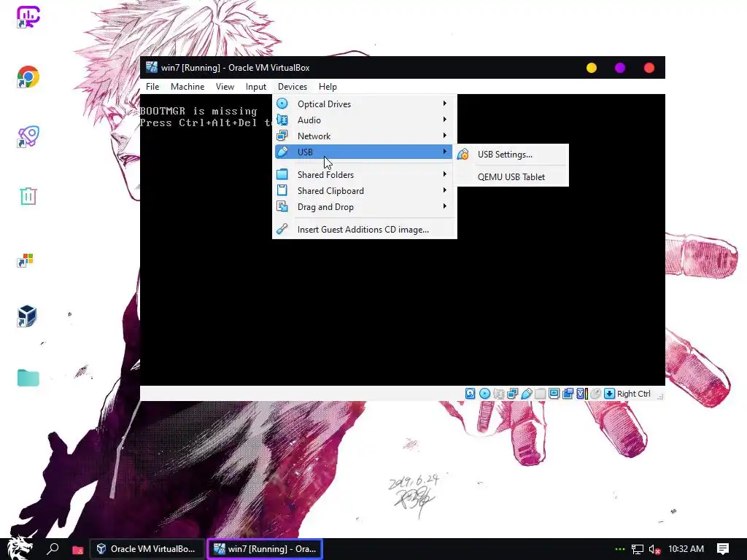The width and height of the screenshot is (747, 560).
Task: Expand the Audio submenu arrow
Action: (x=444, y=120)
